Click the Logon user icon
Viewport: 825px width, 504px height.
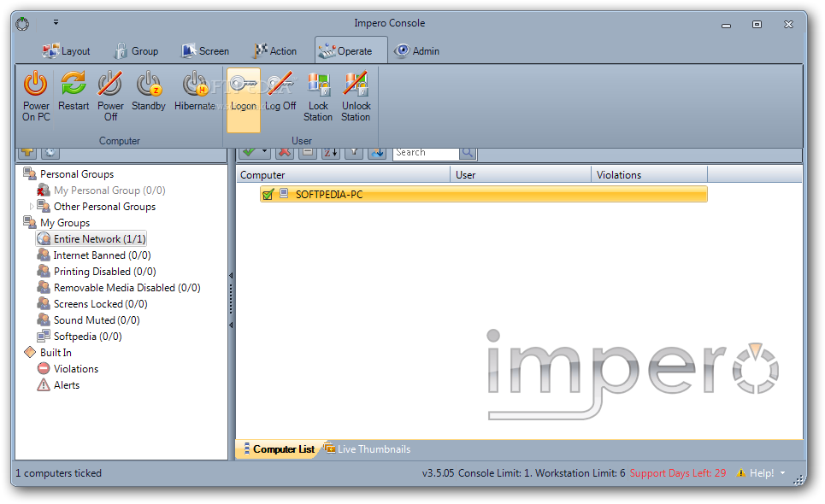[x=243, y=84]
